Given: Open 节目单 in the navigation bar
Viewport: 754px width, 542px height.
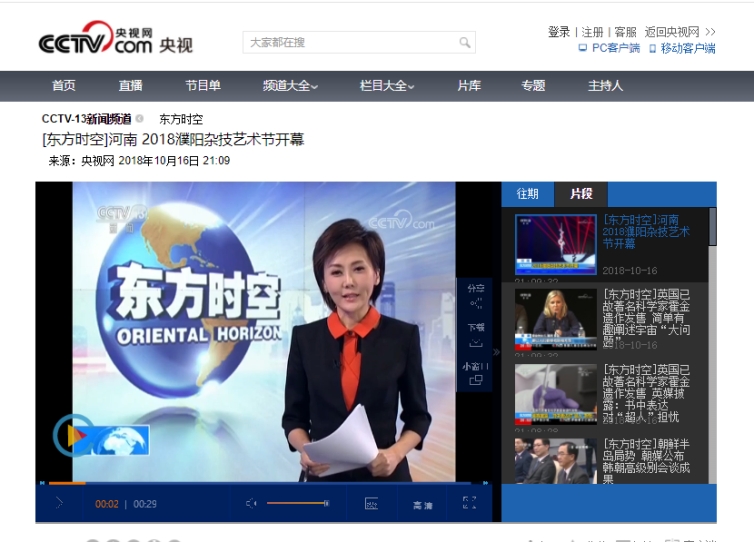Looking at the screenshot, I should coord(203,86).
